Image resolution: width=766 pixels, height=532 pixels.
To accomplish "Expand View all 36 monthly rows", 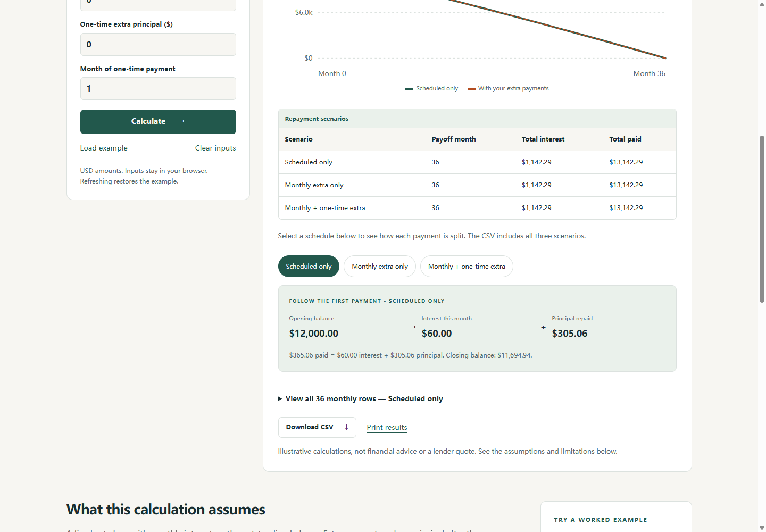I will [x=361, y=398].
